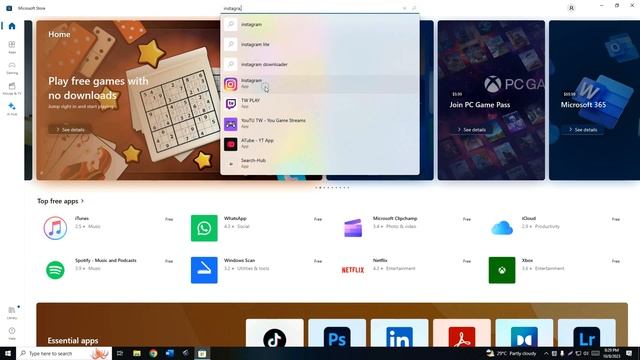This screenshot has height=360, width=640.
Task: Click the TikTok tile in Essential apps
Action: [275, 334]
